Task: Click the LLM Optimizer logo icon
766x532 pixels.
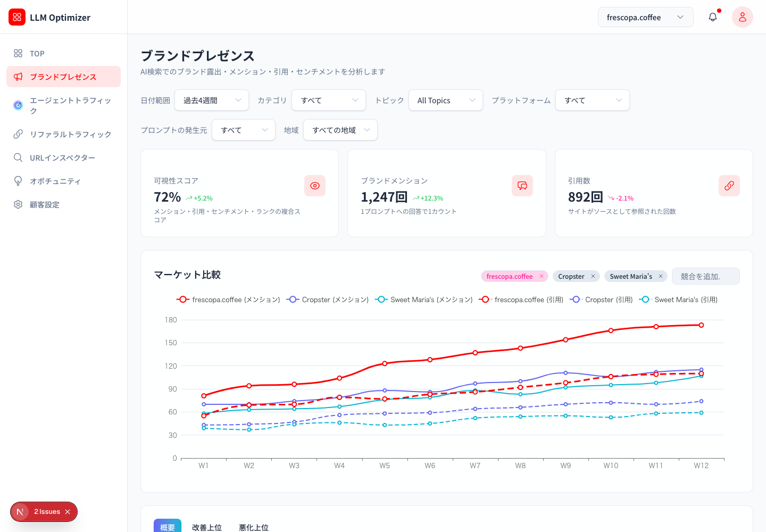Action: 17,17
